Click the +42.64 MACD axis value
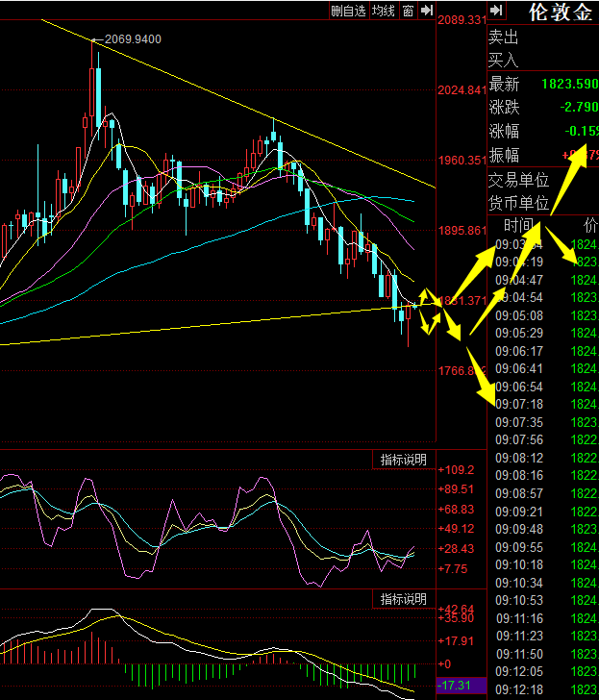The height and width of the screenshot is (700, 599). coord(456,609)
